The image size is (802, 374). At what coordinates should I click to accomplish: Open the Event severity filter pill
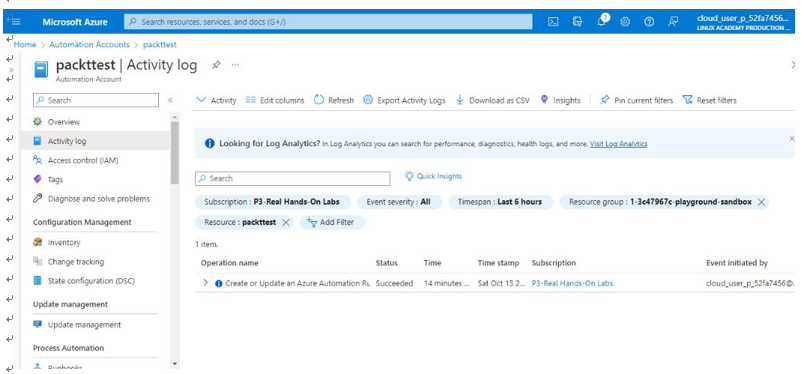coord(399,202)
